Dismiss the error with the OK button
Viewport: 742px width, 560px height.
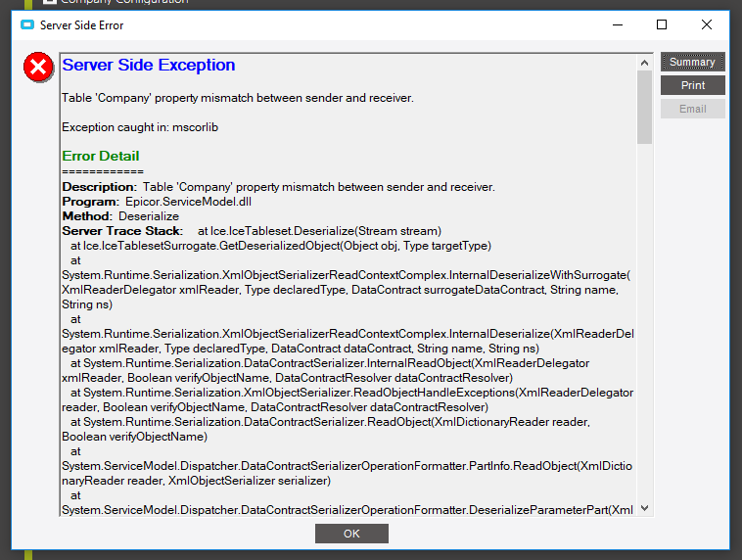[x=351, y=534]
